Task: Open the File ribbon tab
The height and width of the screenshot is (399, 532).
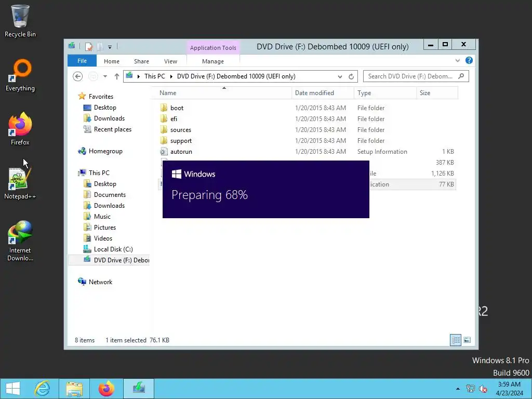Action: point(82,61)
